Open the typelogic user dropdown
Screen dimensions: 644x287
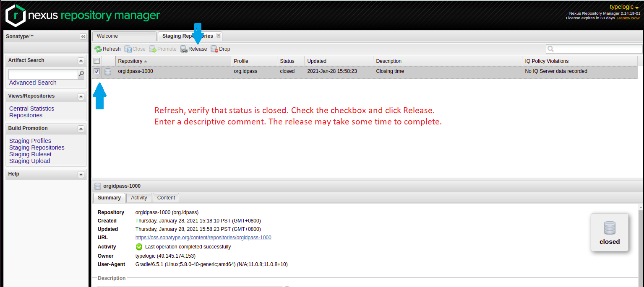(x=624, y=7)
